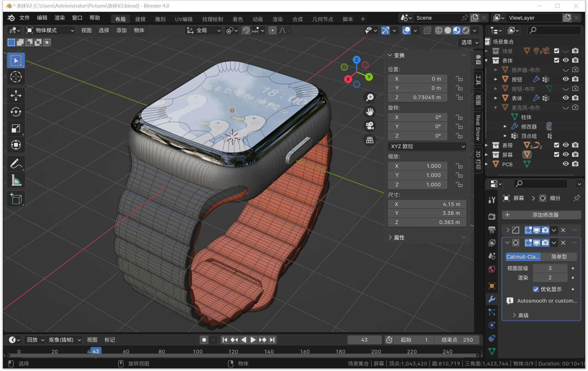Uncheck the 优化显示 checkbox

(536, 289)
